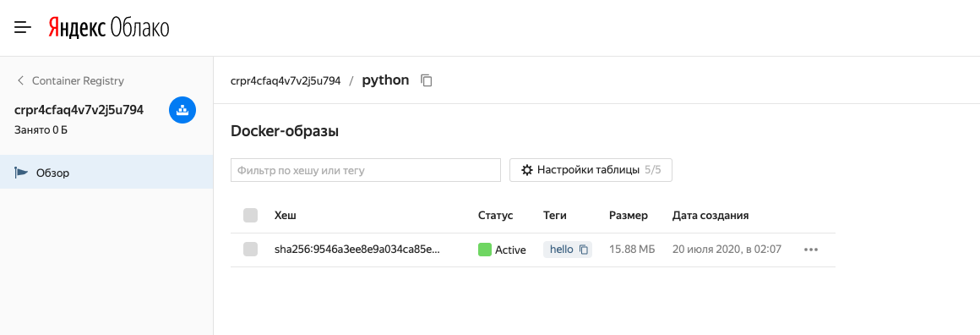Click the Статус column header
This screenshot has width=980, height=335.
495,216
